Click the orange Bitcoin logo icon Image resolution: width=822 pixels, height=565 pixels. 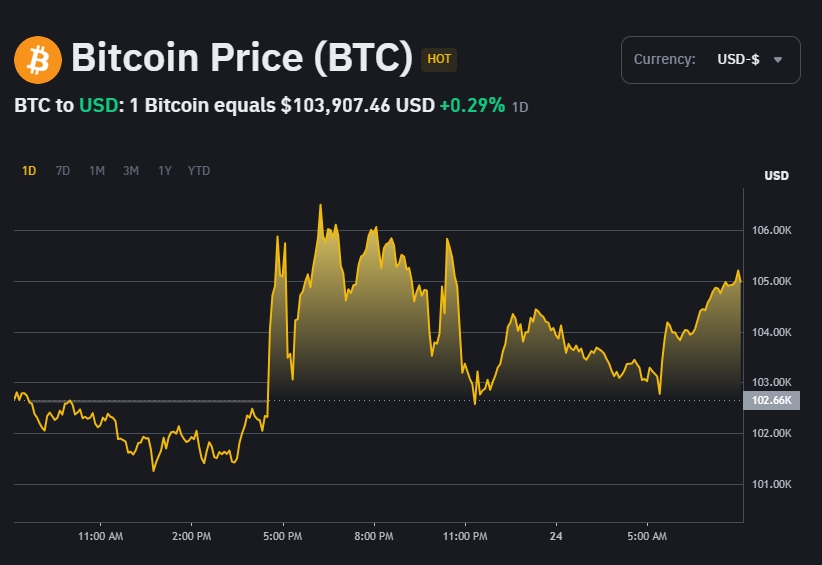click(x=38, y=60)
